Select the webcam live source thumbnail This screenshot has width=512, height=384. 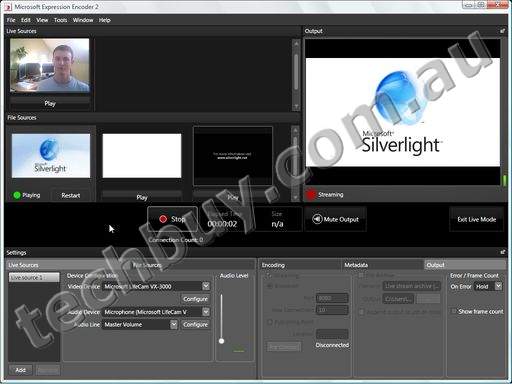tap(50, 65)
